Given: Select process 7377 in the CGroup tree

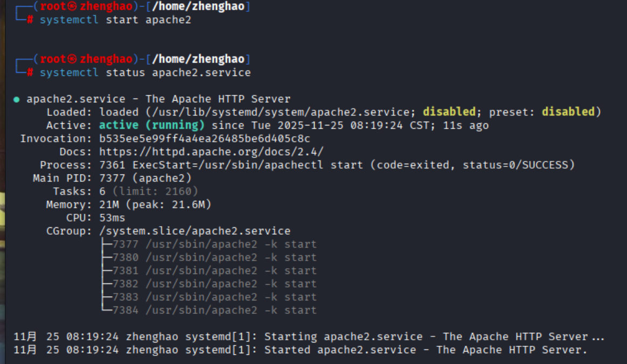Looking at the screenshot, I should [x=214, y=244].
